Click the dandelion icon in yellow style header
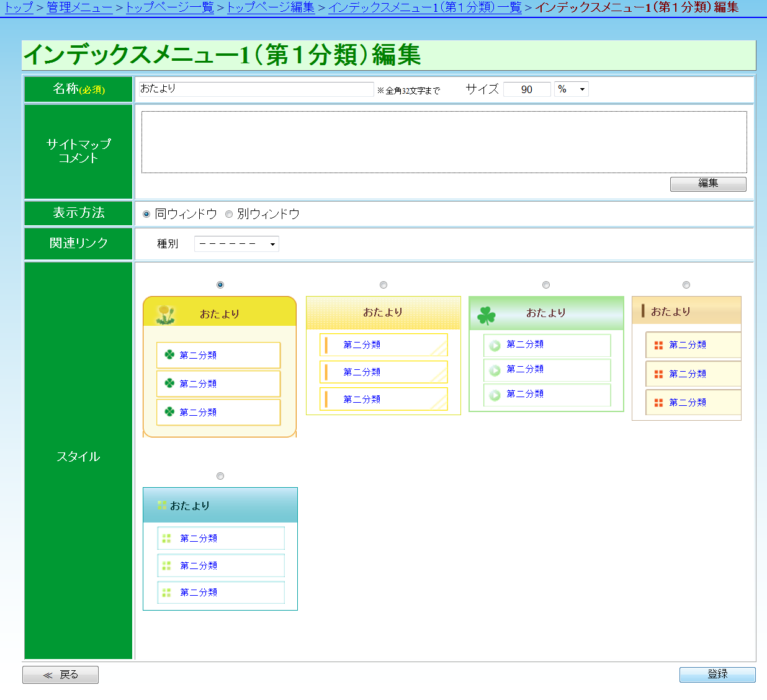The width and height of the screenshot is (767, 700). 165,314
